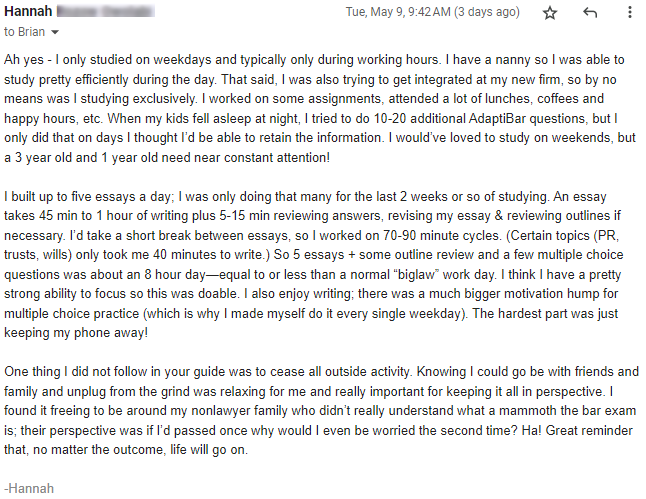Click the phrase "70-90 minute cycles"
646x499 pixels.
click(442, 236)
